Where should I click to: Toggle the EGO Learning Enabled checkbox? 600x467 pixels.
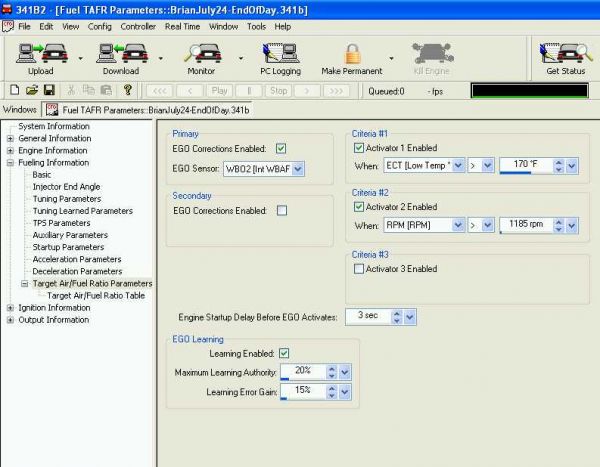284,353
